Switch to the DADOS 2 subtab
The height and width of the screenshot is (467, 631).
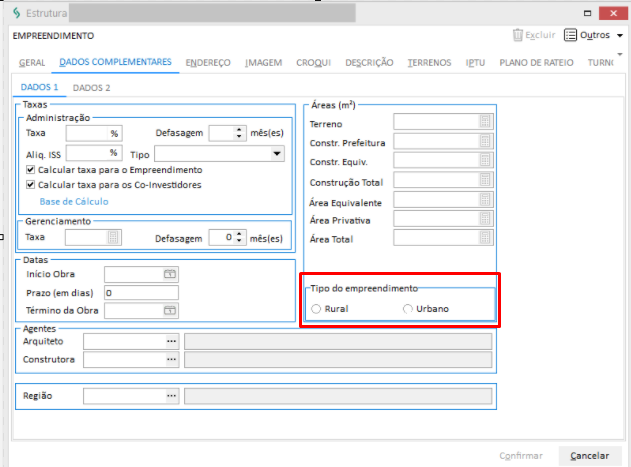[92, 88]
